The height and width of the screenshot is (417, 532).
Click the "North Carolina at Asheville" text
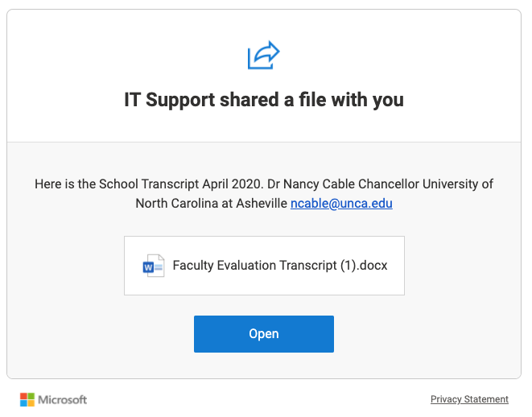click(x=211, y=204)
